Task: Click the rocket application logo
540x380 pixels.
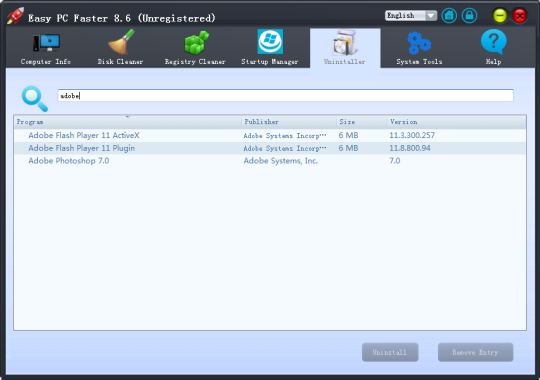Action: click(x=15, y=16)
